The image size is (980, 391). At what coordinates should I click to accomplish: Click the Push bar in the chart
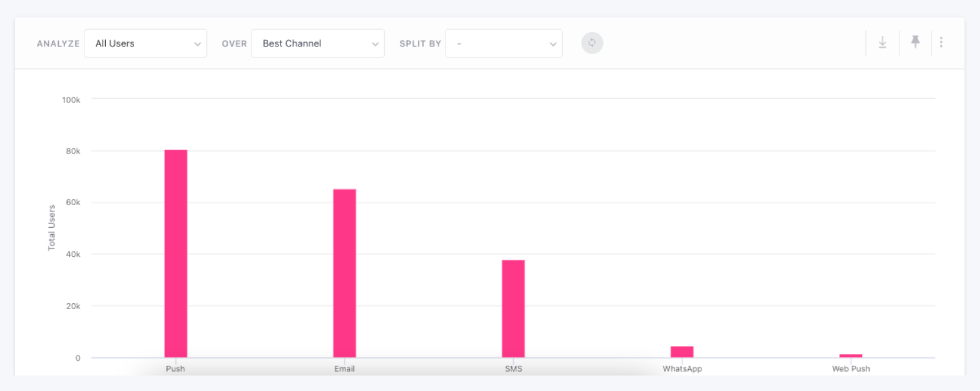click(175, 254)
